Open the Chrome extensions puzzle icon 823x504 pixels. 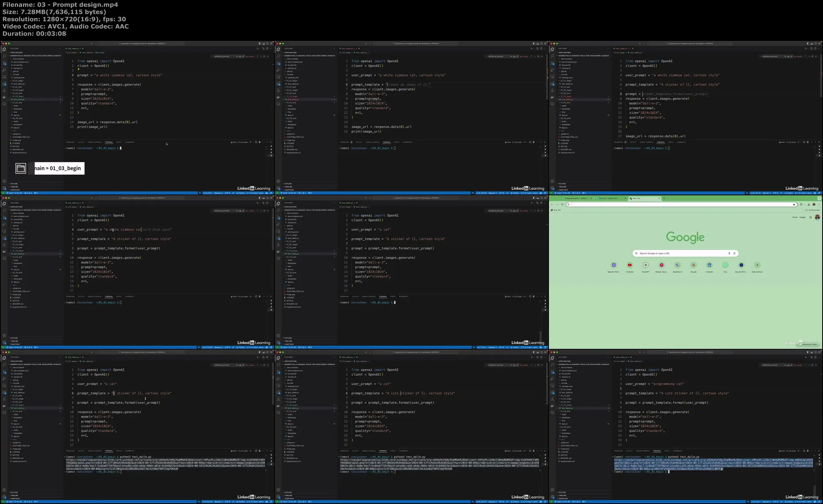point(801,205)
